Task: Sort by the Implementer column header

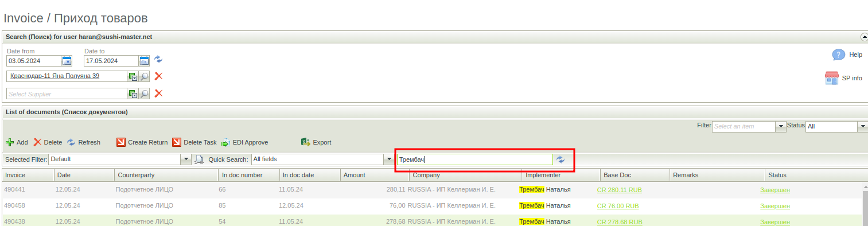Action: 560,175
